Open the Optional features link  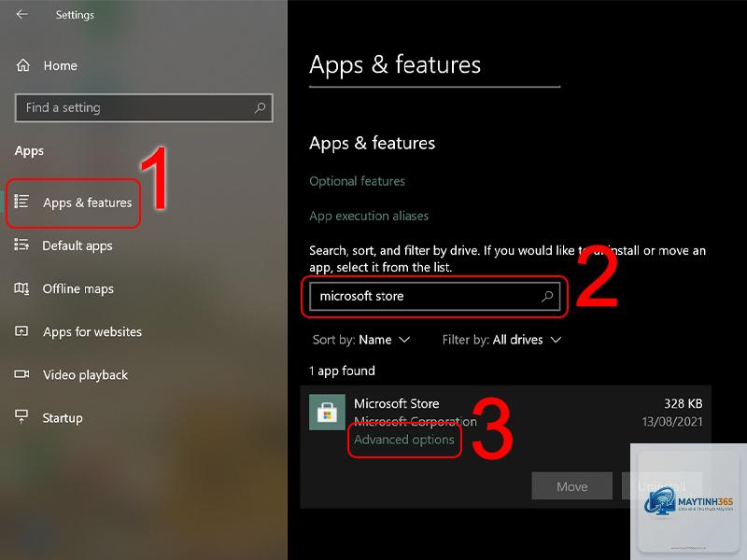click(357, 181)
